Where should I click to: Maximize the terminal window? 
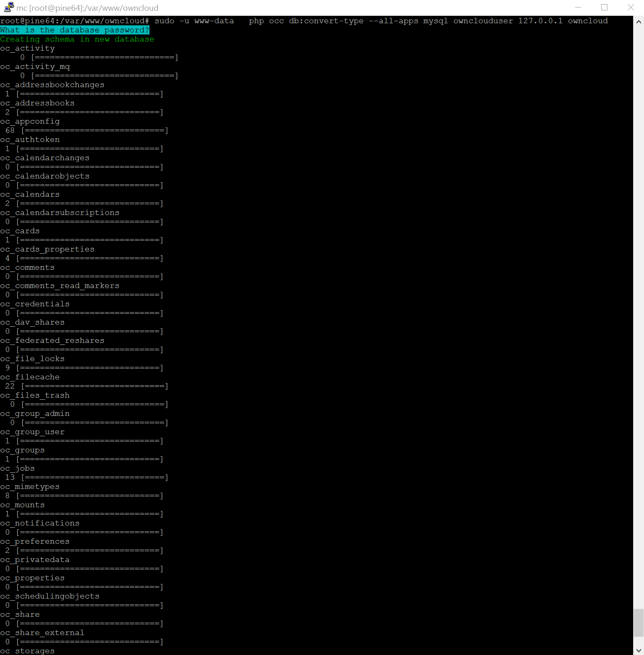(604, 7)
